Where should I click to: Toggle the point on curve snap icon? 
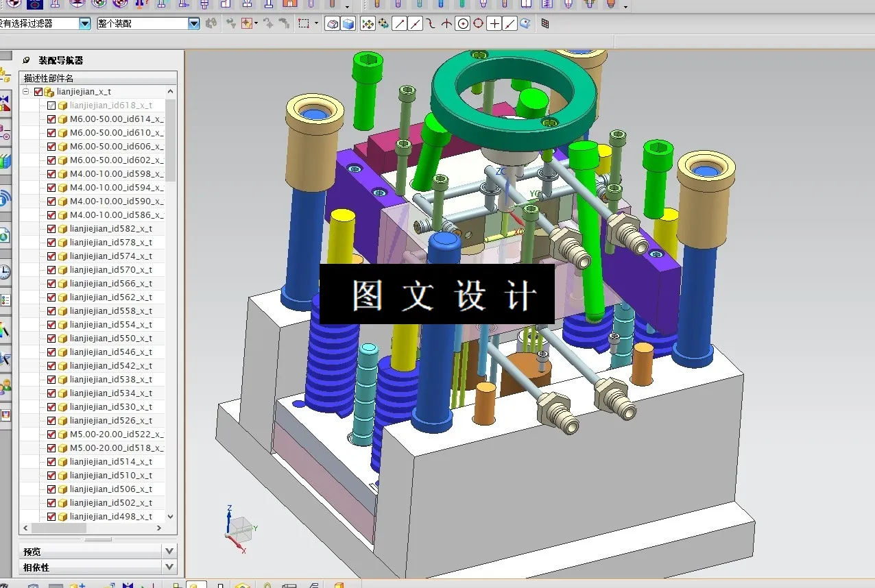click(x=510, y=24)
